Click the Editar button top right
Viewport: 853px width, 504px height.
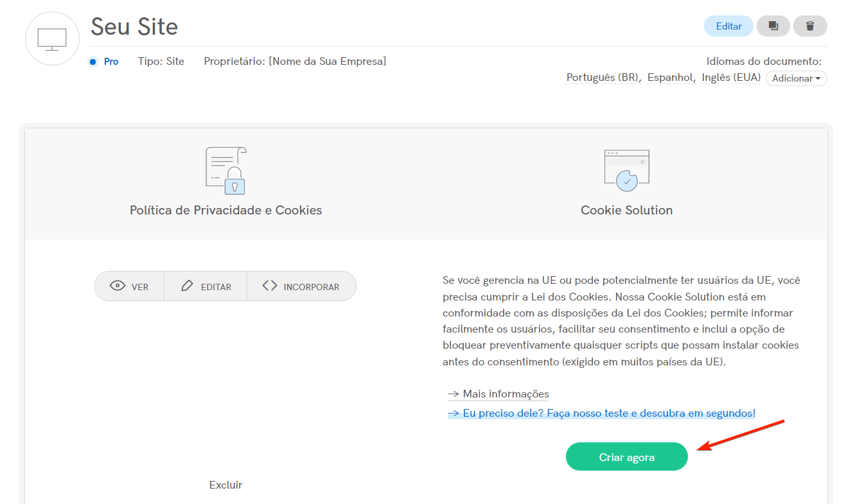point(728,26)
